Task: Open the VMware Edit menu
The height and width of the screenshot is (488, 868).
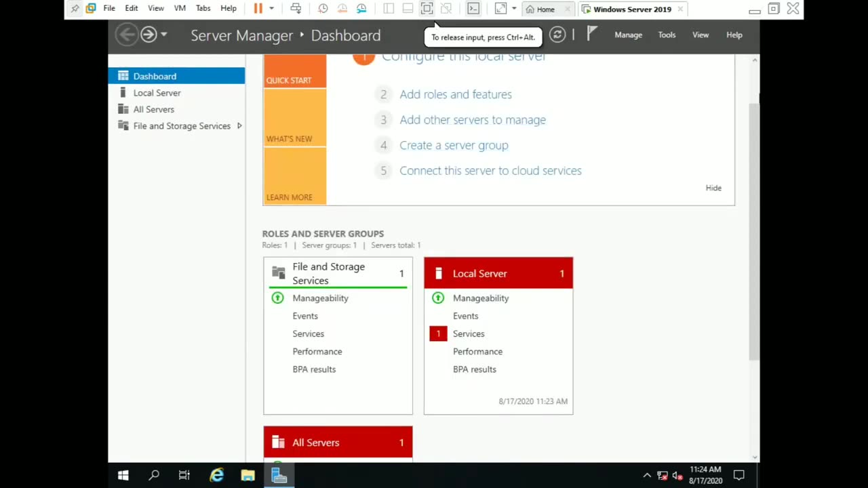Action: 132,8
